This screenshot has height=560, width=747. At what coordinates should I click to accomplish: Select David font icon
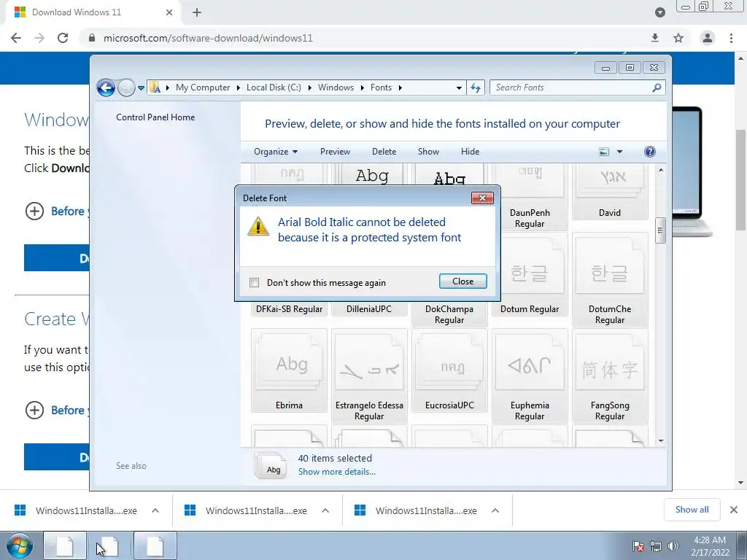click(610, 190)
